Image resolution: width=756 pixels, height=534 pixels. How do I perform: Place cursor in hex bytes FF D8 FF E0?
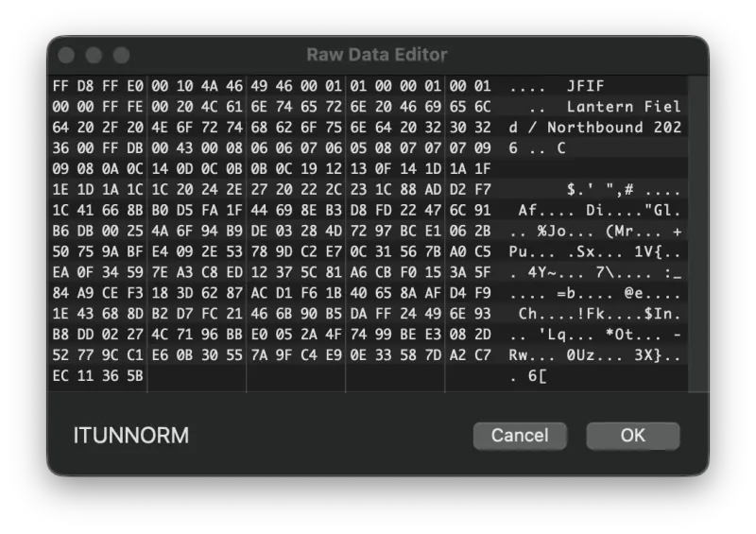pyautogui.click(x=98, y=86)
